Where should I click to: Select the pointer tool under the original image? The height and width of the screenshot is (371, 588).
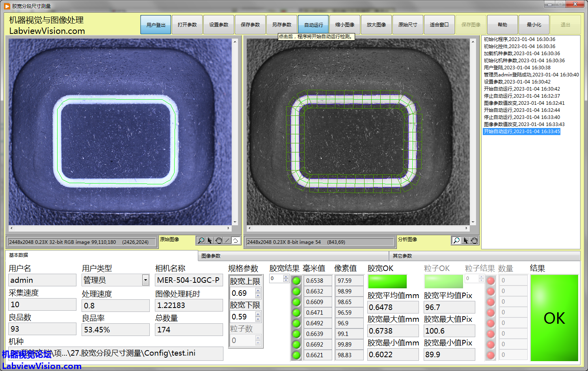click(210, 240)
